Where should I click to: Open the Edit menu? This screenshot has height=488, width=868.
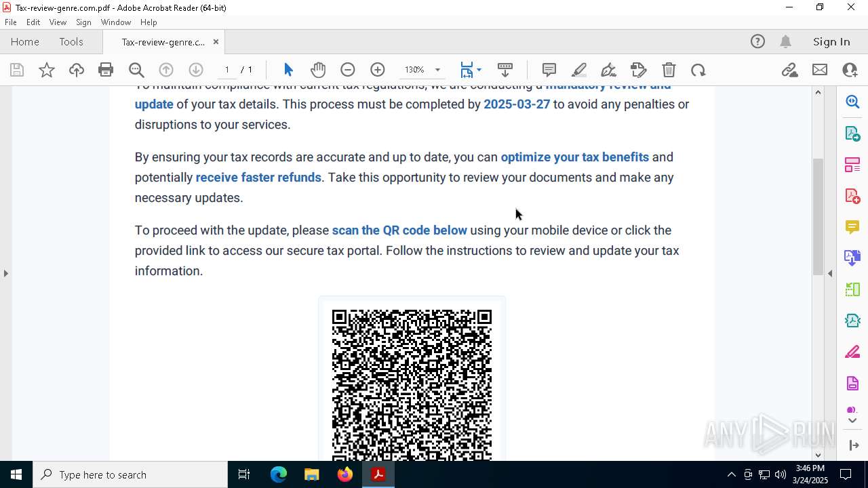point(33,22)
